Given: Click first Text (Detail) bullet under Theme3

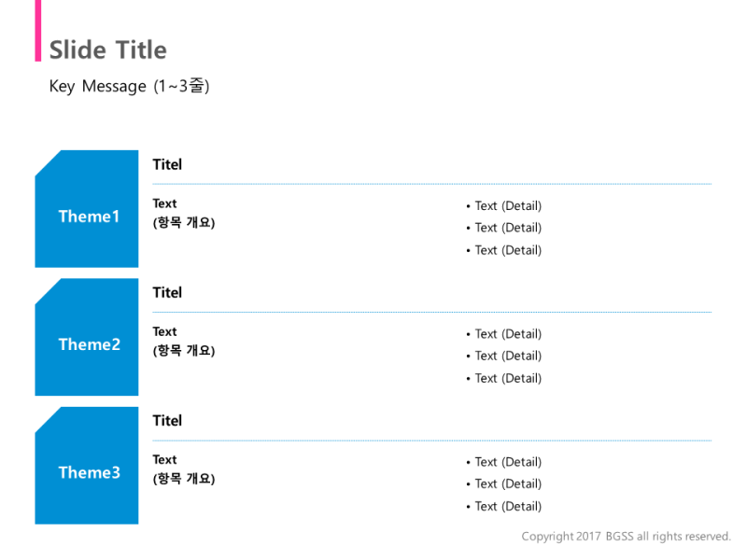Looking at the screenshot, I should click(x=504, y=462).
